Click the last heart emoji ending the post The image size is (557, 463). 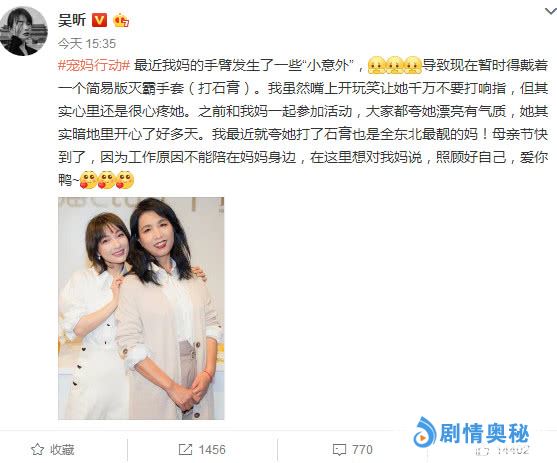coord(125,180)
